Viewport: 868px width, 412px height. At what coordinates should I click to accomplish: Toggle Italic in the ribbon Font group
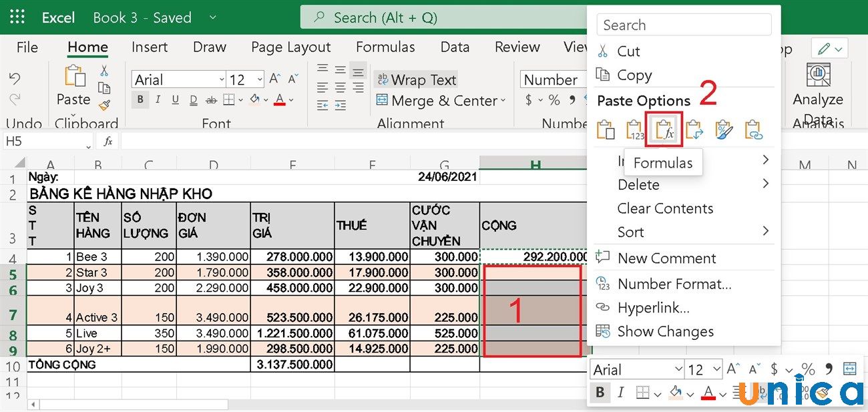click(x=158, y=100)
